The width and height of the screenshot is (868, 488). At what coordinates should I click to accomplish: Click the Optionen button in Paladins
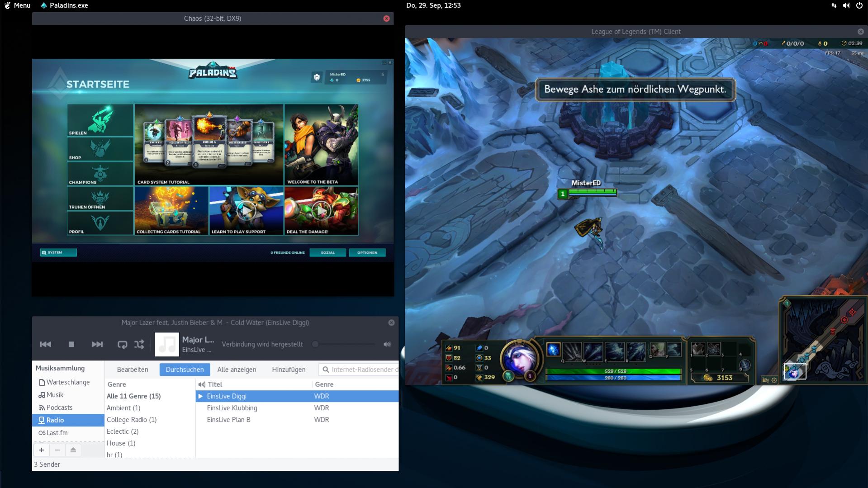pyautogui.click(x=367, y=252)
